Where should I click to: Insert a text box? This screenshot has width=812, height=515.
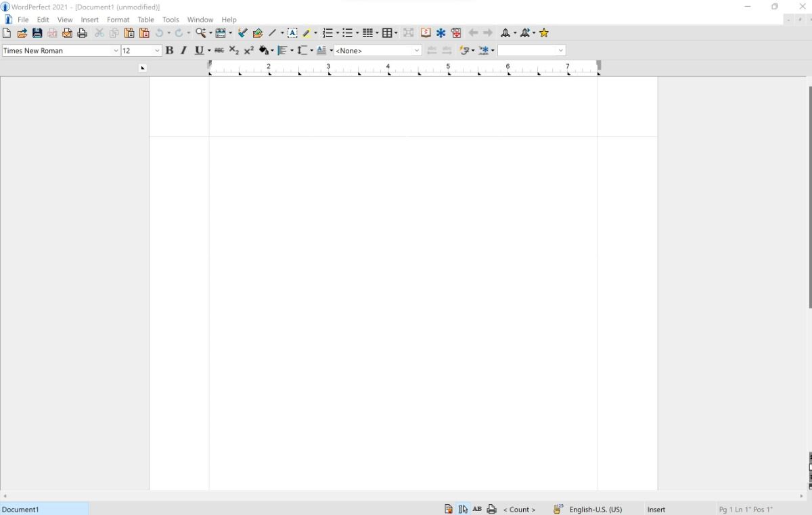292,32
